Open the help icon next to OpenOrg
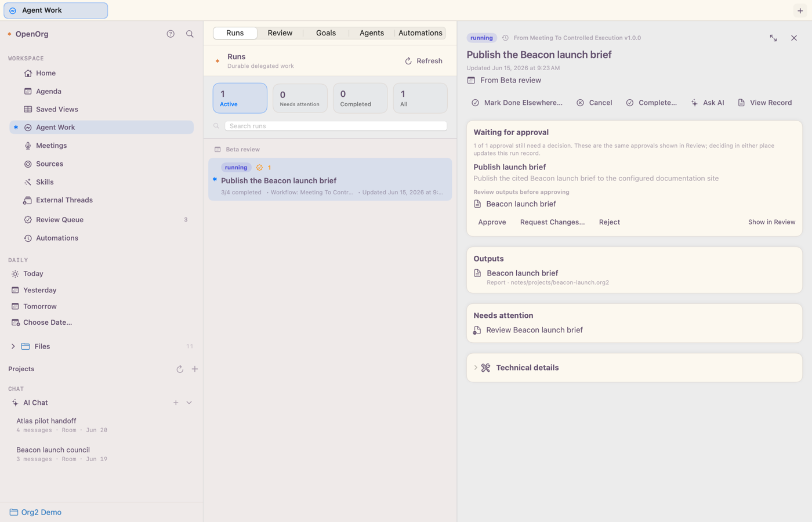 pyautogui.click(x=171, y=34)
